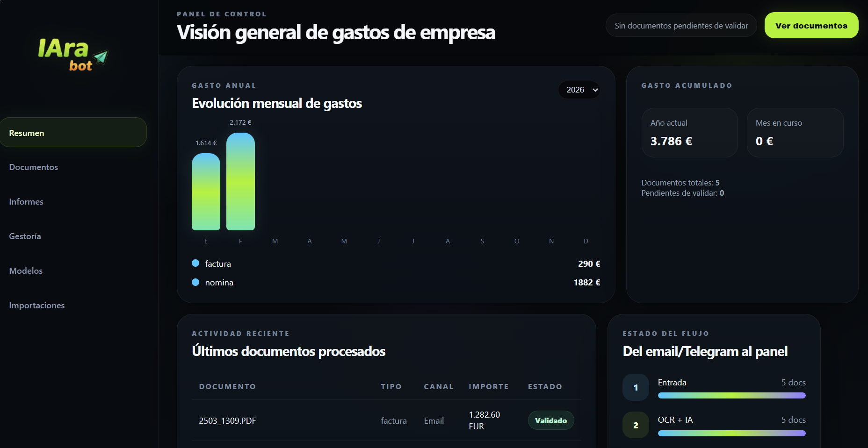Click the step 2 OCR + IA badge
This screenshot has height=448, width=868.
pyautogui.click(x=636, y=425)
